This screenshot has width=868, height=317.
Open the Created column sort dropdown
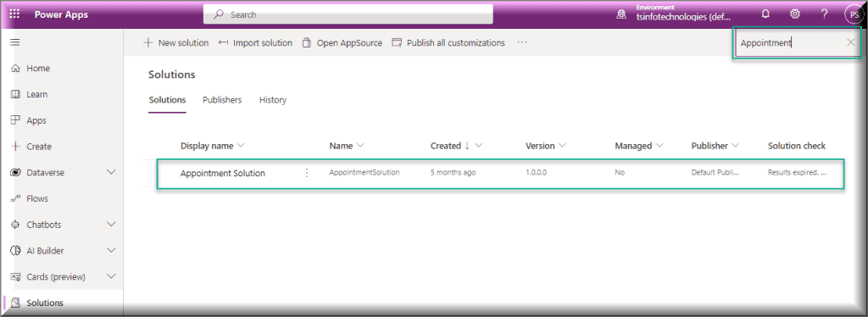coord(479,146)
